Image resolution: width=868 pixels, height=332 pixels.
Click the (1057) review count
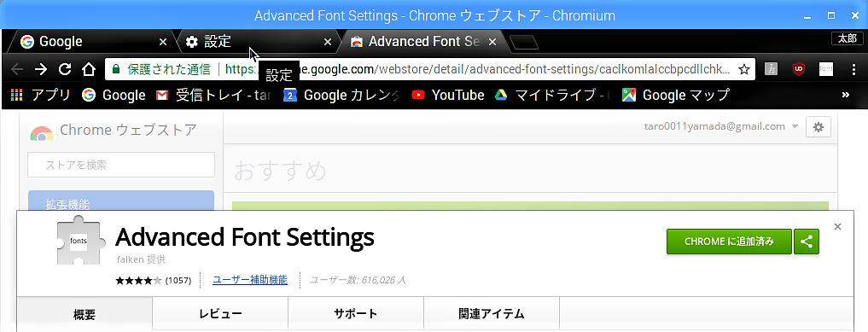click(x=178, y=281)
